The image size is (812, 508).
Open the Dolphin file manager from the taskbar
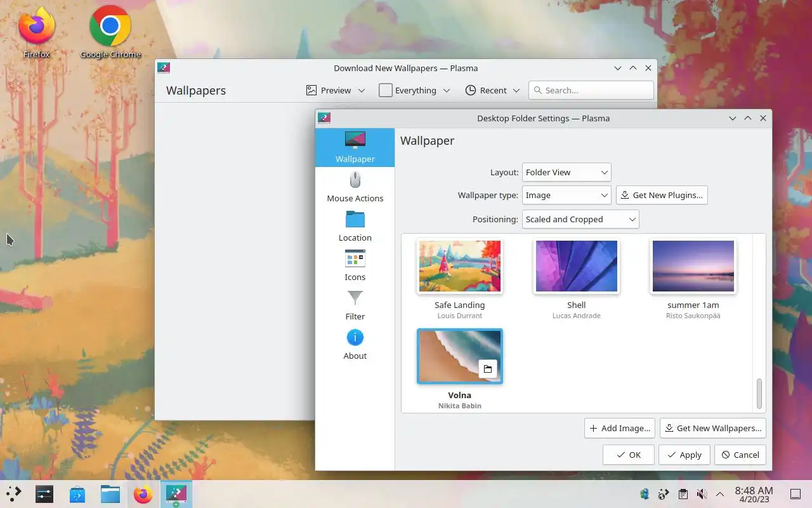[110, 494]
